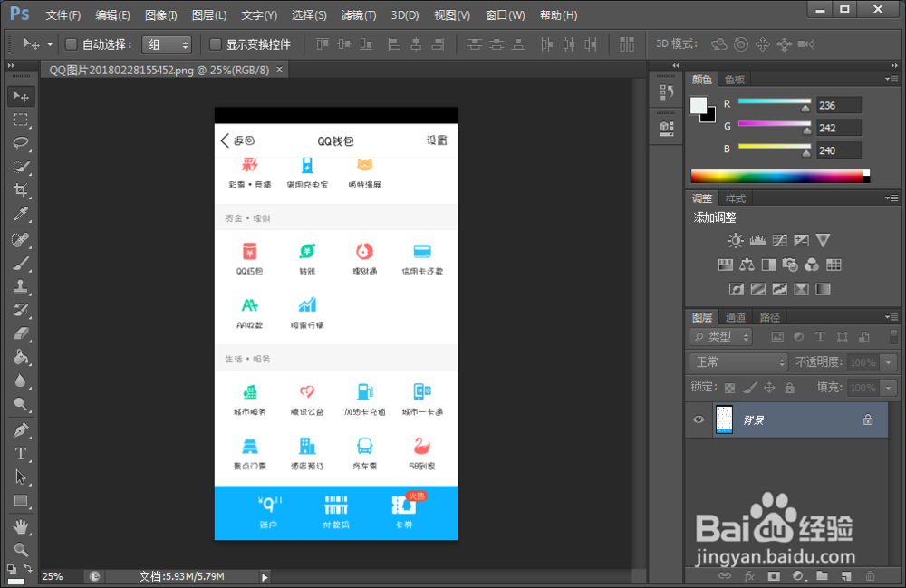Open the Filter menu
The width and height of the screenshot is (906, 588).
[x=358, y=15]
